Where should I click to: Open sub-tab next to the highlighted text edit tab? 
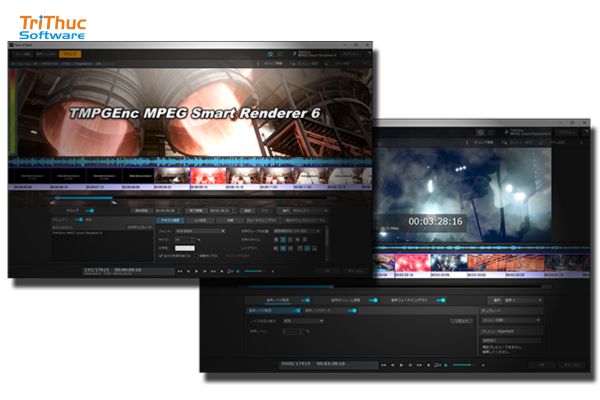coord(200,220)
